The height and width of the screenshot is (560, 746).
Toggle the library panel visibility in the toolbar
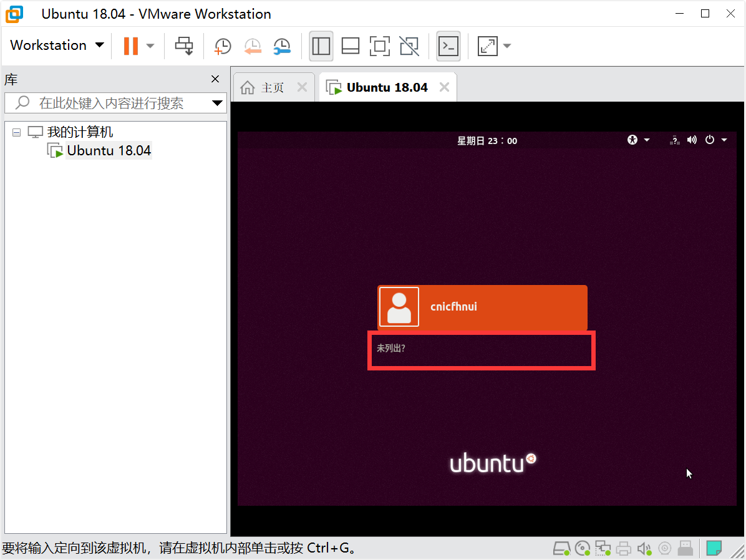[x=321, y=46]
